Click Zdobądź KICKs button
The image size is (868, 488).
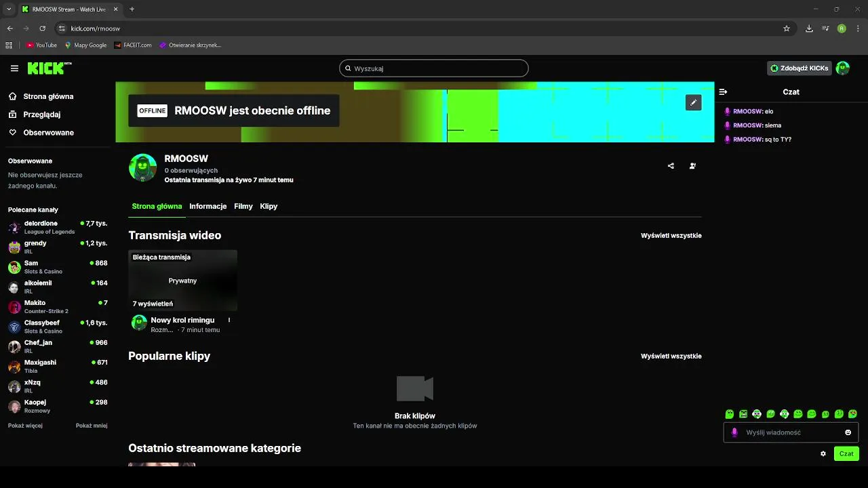[x=800, y=68]
